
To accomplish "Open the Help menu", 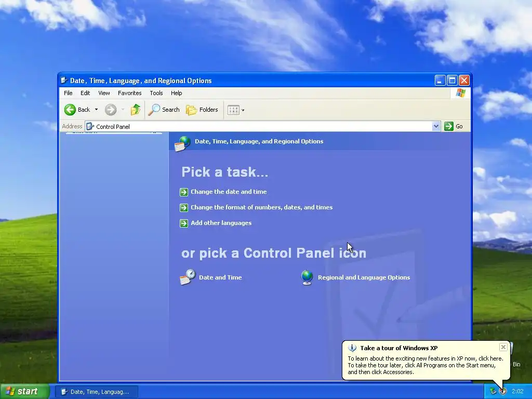I will [x=176, y=93].
